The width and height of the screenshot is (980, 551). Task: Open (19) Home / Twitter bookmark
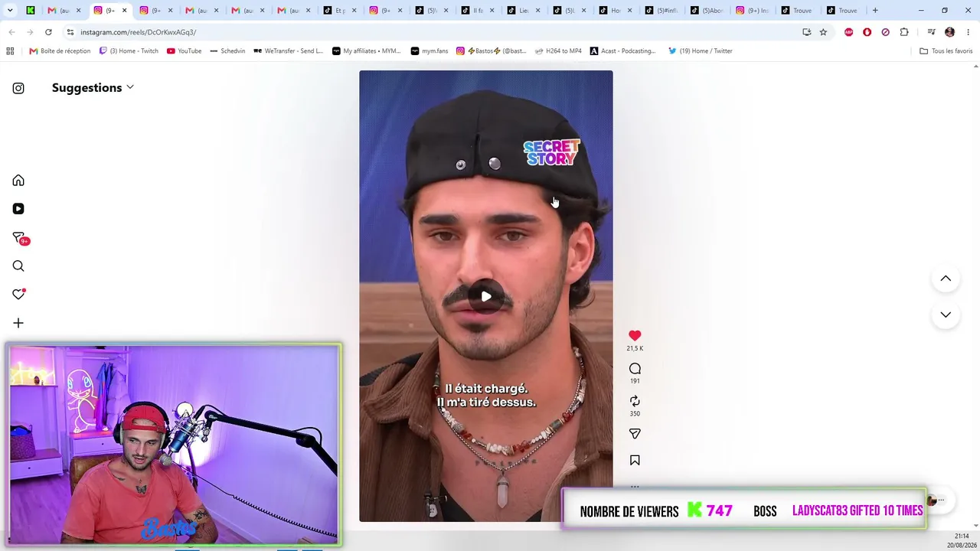(x=700, y=51)
